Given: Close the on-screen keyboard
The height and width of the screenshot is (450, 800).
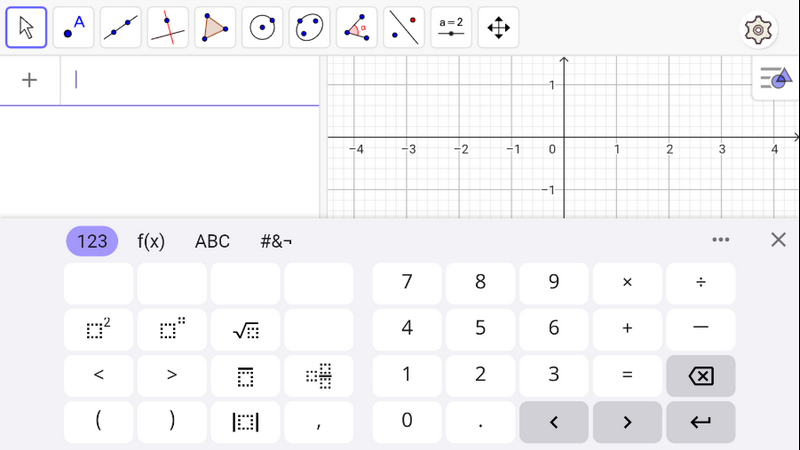Looking at the screenshot, I should [778, 240].
